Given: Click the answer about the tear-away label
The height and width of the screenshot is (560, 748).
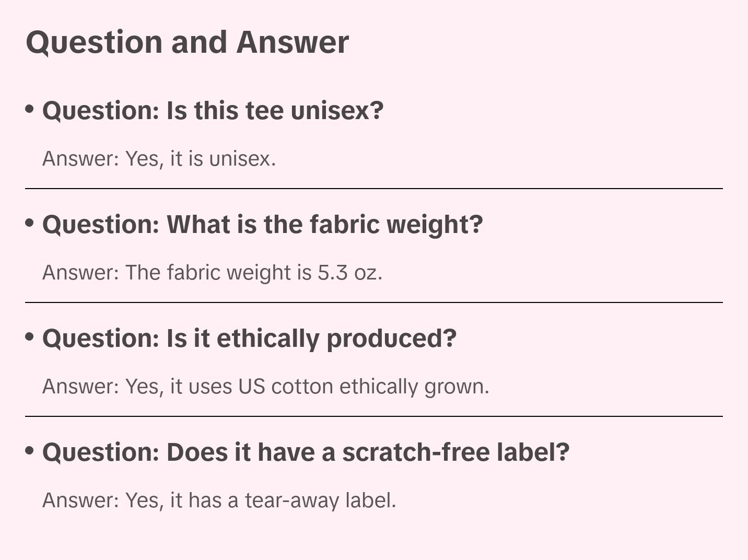Looking at the screenshot, I should pos(219,500).
